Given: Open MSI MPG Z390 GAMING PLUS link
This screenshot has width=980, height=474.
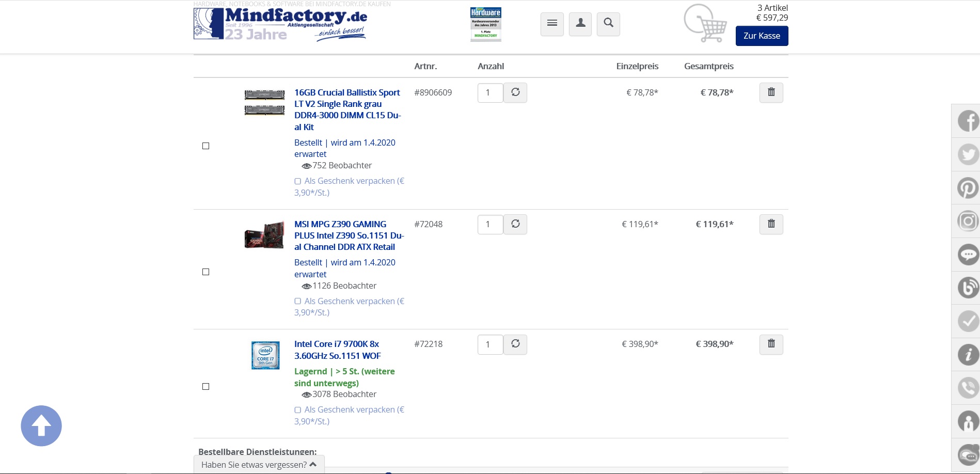Looking at the screenshot, I should [x=349, y=235].
